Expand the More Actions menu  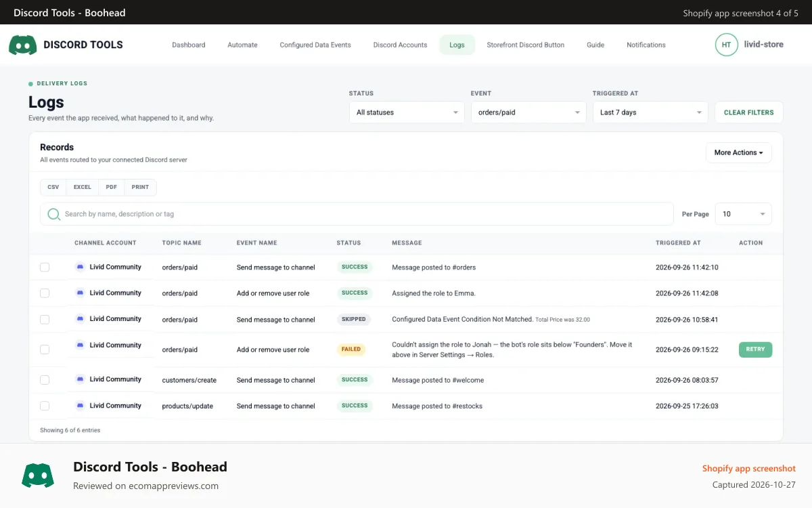coord(738,152)
